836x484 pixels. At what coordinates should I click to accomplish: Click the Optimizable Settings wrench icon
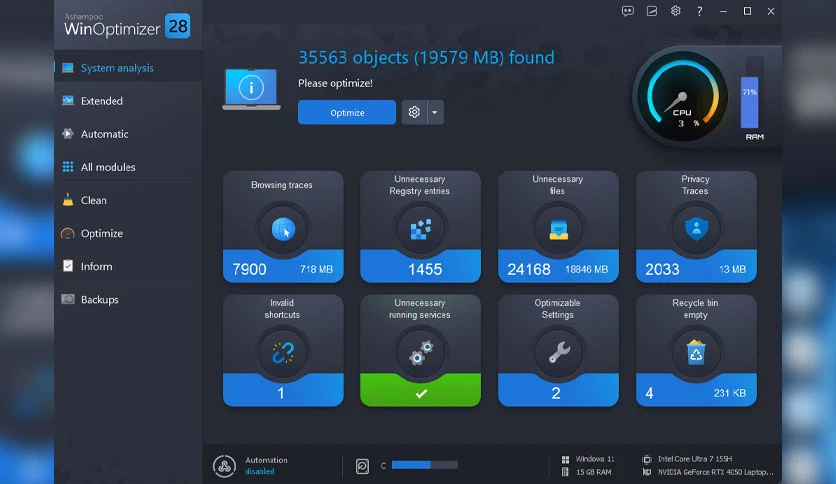click(x=559, y=353)
